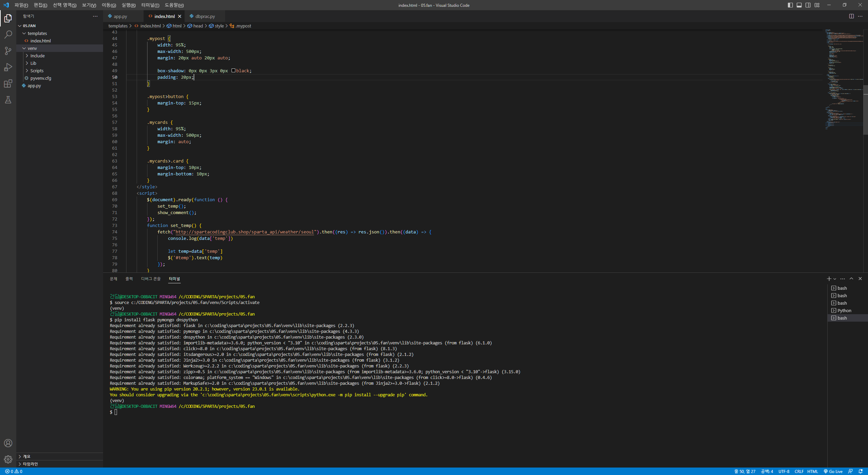Open the 선택 영역 menu
Viewport: 868px width, 475px height.
point(64,5)
